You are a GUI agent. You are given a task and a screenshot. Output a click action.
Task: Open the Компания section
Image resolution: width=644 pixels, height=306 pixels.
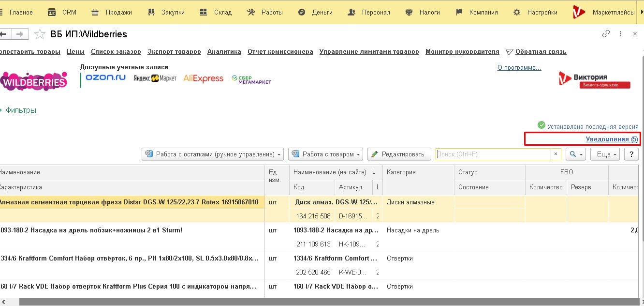click(476, 12)
